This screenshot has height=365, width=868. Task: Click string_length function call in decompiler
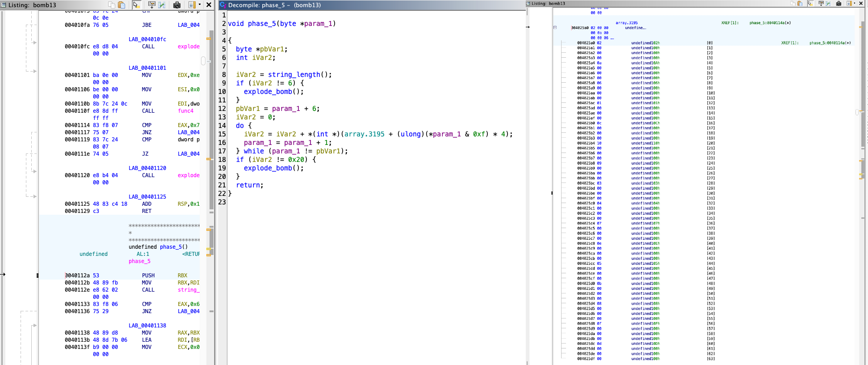(294, 75)
